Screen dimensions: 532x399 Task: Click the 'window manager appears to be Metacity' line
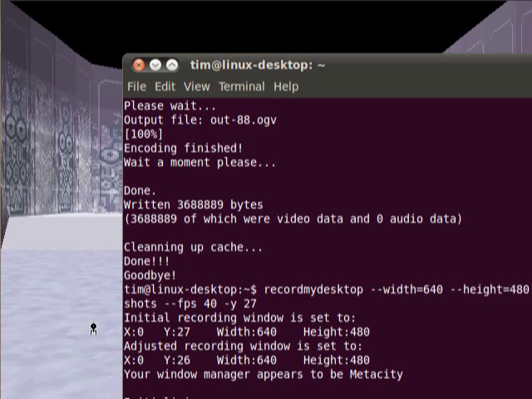pyautogui.click(x=264, y=375)
